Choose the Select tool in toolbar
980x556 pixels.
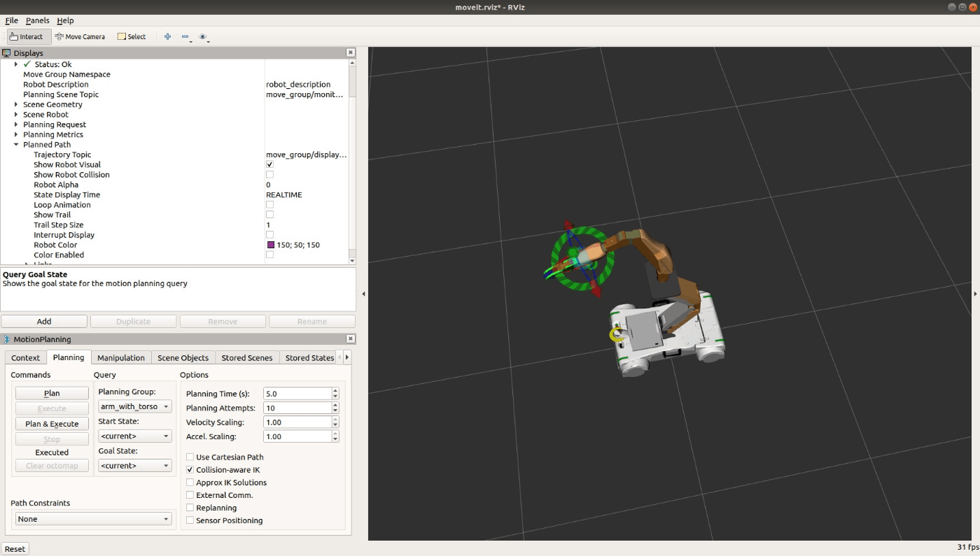tap(132, 36)
